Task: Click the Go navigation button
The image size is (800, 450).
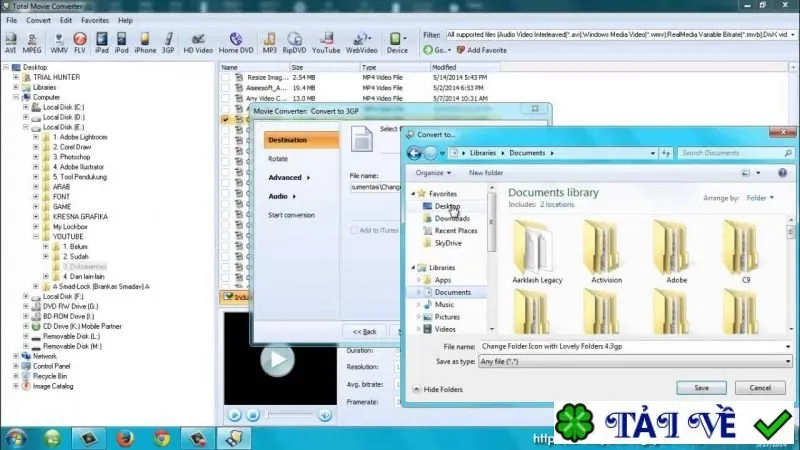Action: coord(437,50)
